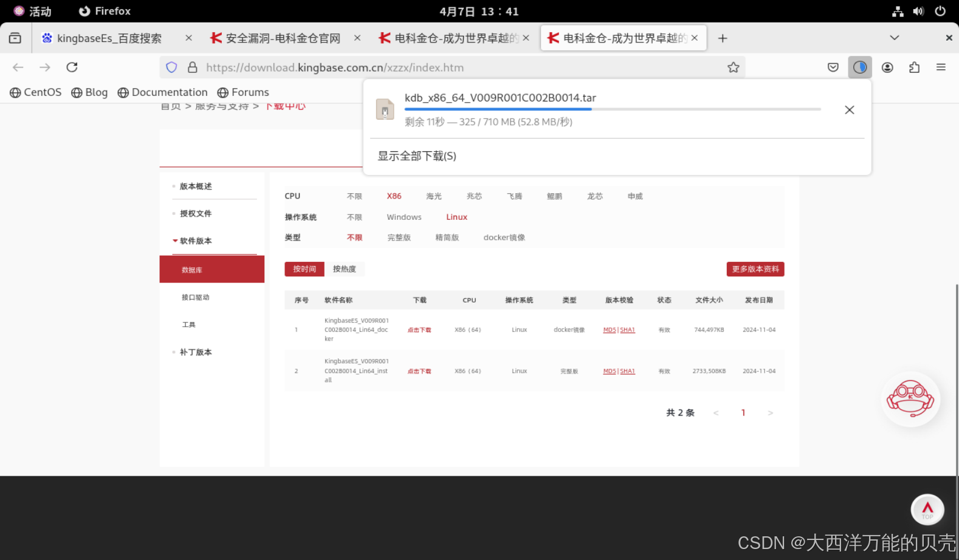Image resolution: width=959 pixels, height=560 pixels.
Task: Cancel the kdb_x86_64 tar download
Action: (850, 110)
